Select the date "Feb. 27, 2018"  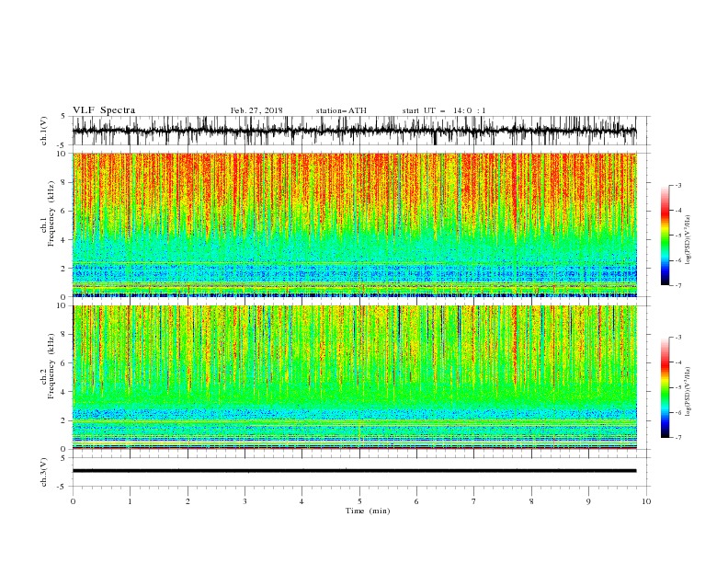pos(256,110)
